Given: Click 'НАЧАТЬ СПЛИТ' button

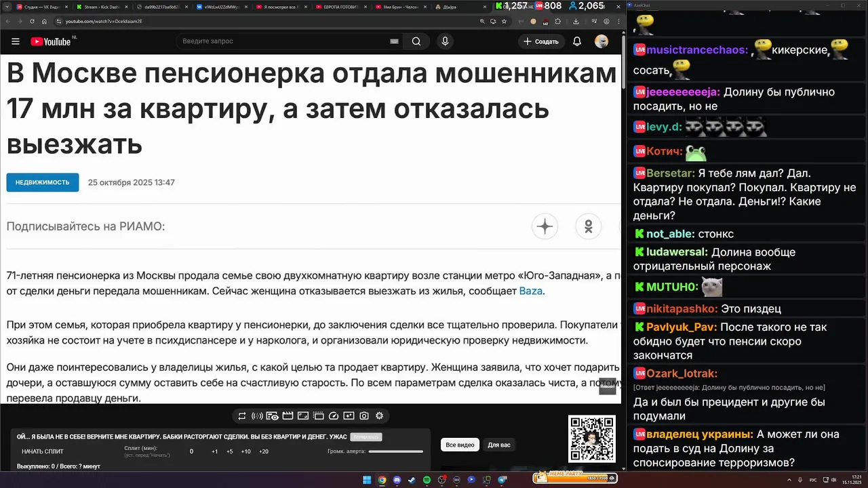Looking at the screenshot, I should 42,451.
